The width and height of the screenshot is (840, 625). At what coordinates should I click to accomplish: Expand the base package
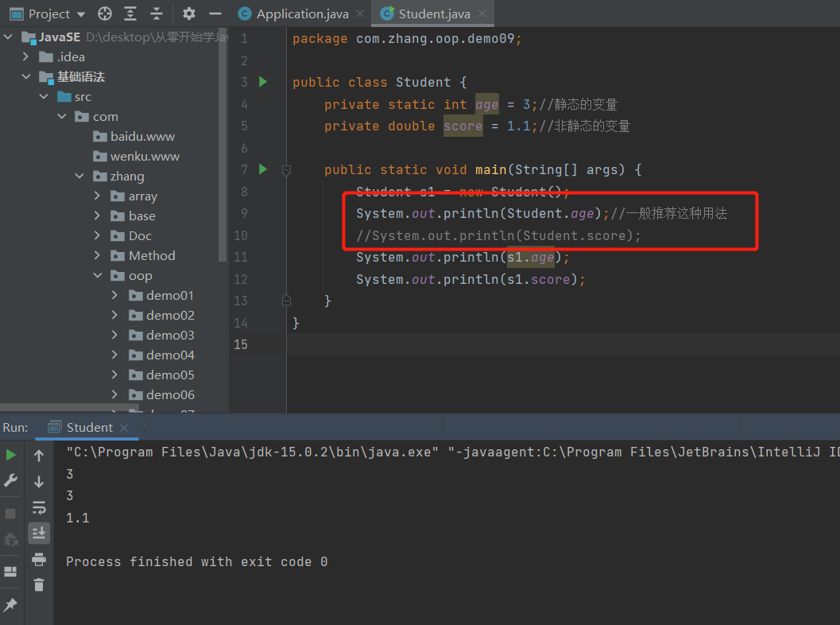pyautogui.click(x=97, y=215)
